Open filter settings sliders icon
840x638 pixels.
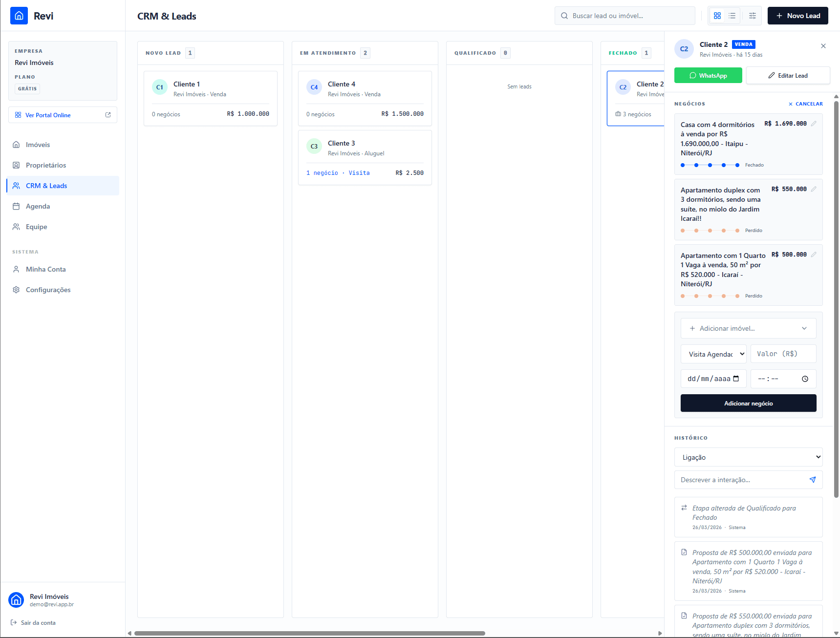[753, 16]
